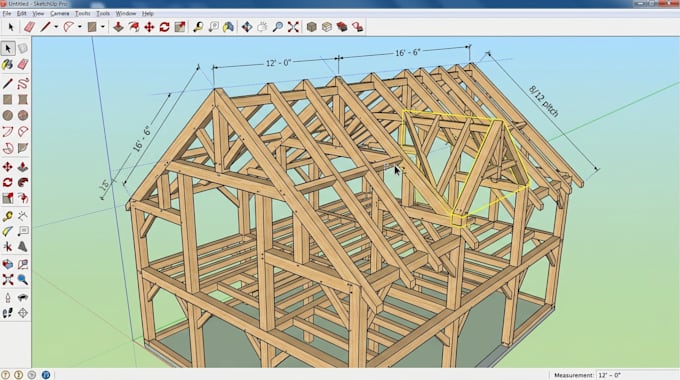
Task: Click the Eraser in top toolbar
Action: pos(29,27)
